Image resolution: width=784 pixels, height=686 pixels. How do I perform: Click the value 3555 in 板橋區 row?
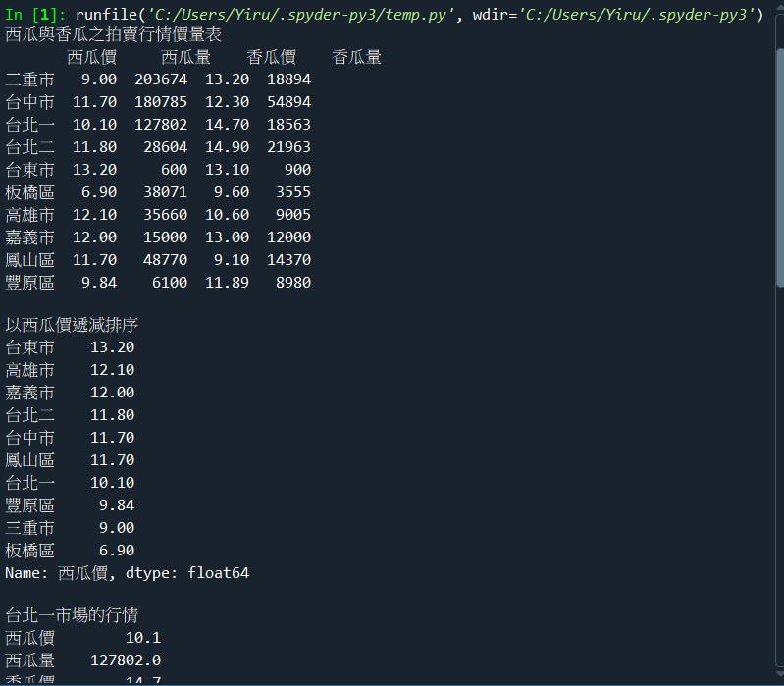[293, 192]
